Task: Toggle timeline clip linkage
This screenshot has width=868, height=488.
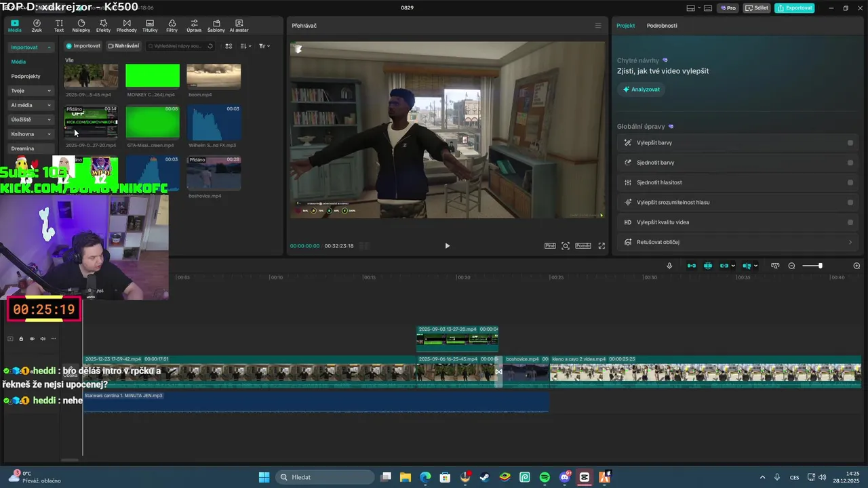Action: coord(724,266)
